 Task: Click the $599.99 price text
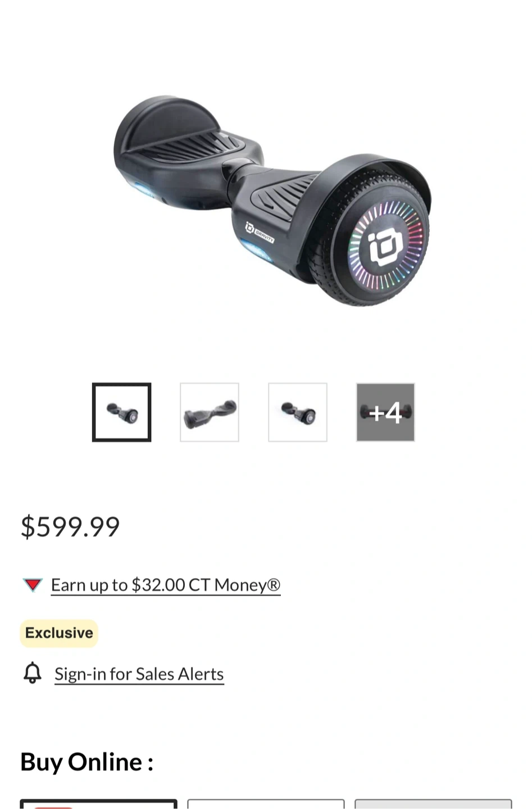70,527
